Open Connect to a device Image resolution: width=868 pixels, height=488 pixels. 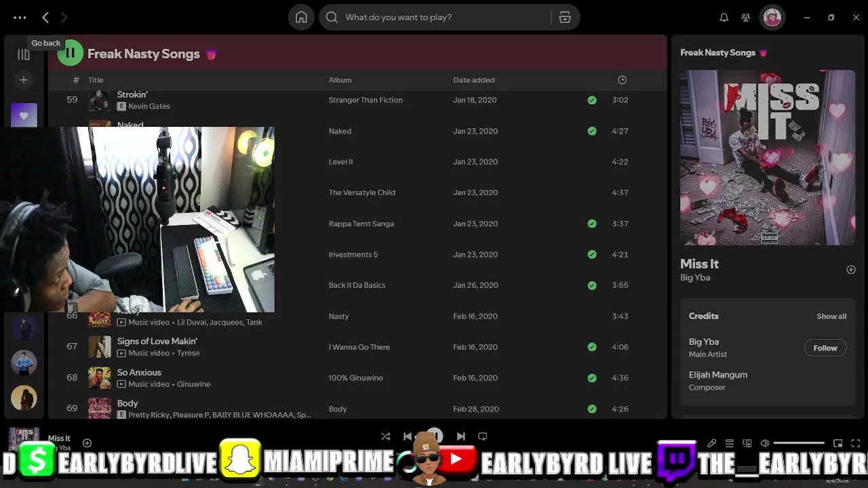(x=747, y=443)
